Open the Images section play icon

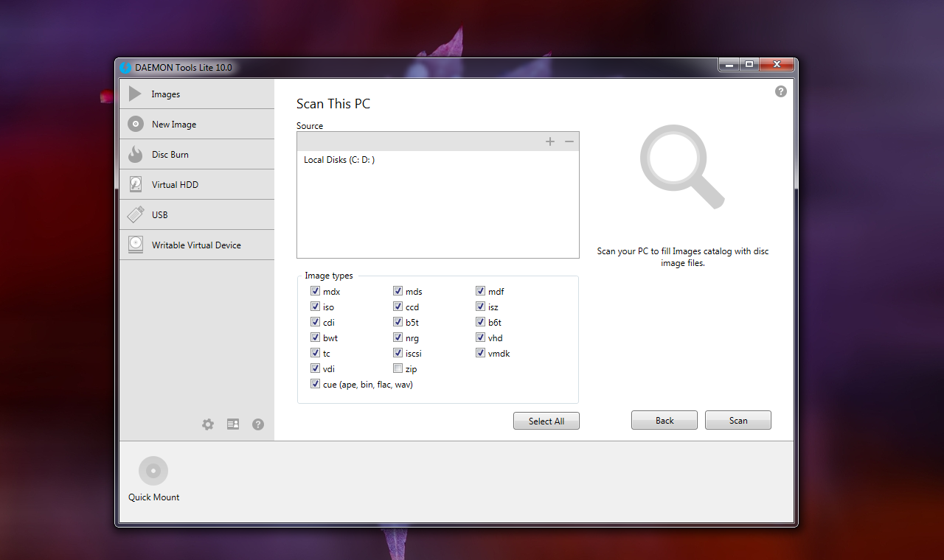135,94
